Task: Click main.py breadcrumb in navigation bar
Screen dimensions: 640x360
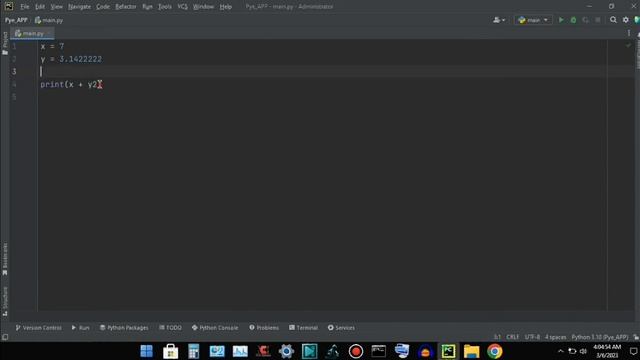Action: pyautogui.click(x=49, y=20)
